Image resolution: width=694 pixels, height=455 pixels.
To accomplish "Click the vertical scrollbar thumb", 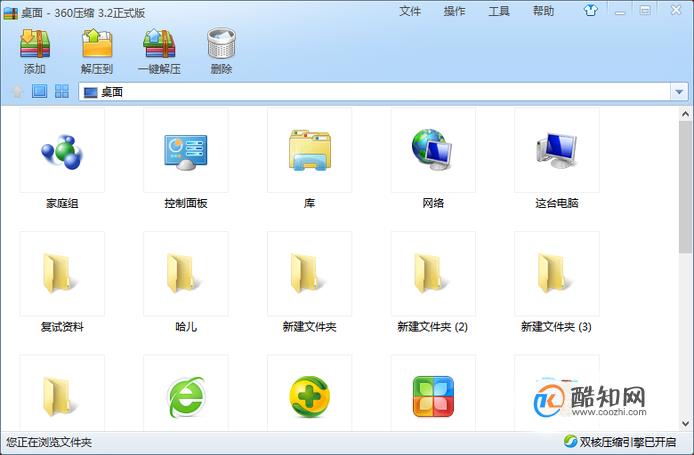I will (x=685, y=187).
